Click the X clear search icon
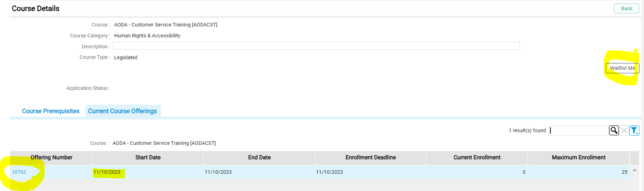The height and width of the screenshot is (191, 644). tap(624, 131)
